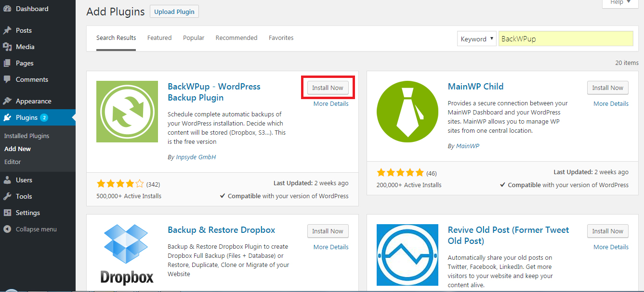Switch to the Favorites tab
Viewport: 644px width, 292px height.
[x=281, y=38]
